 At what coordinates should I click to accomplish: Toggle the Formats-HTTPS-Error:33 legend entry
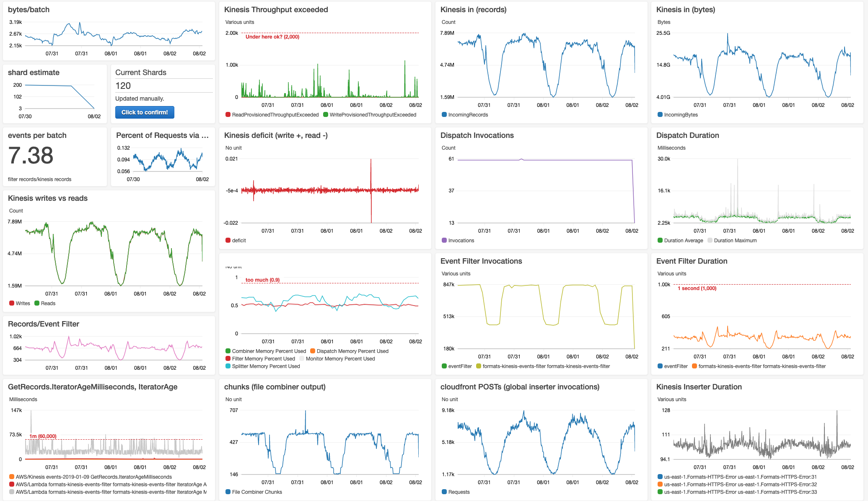coord(737,492)
